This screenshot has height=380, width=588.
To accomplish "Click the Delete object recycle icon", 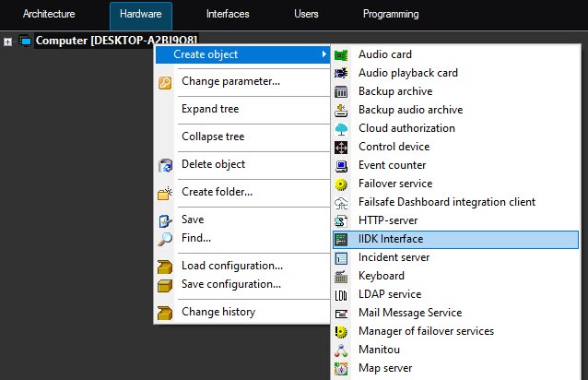I will coord(165,165).
